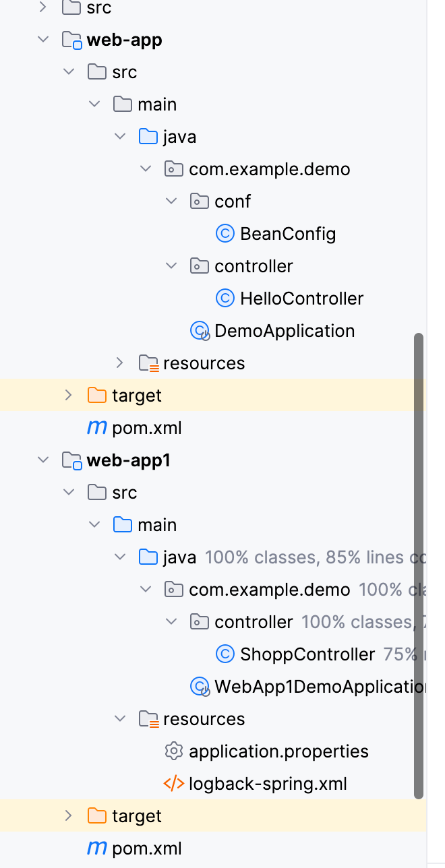Click the ShoppController class icon
The width and height of the screenshot is (445, 868).
225,654
